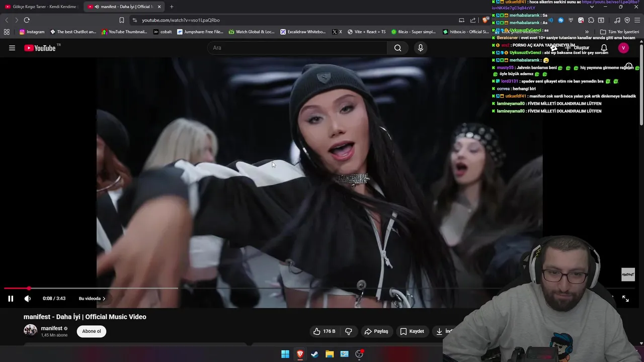Open a new browser tab

tap(172, 7)
